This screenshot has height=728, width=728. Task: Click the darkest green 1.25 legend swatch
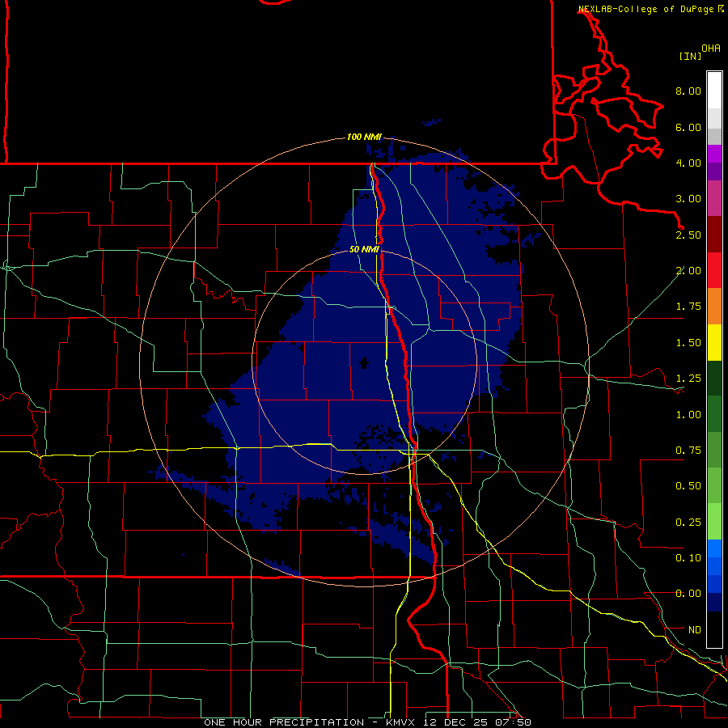(714, 378)
